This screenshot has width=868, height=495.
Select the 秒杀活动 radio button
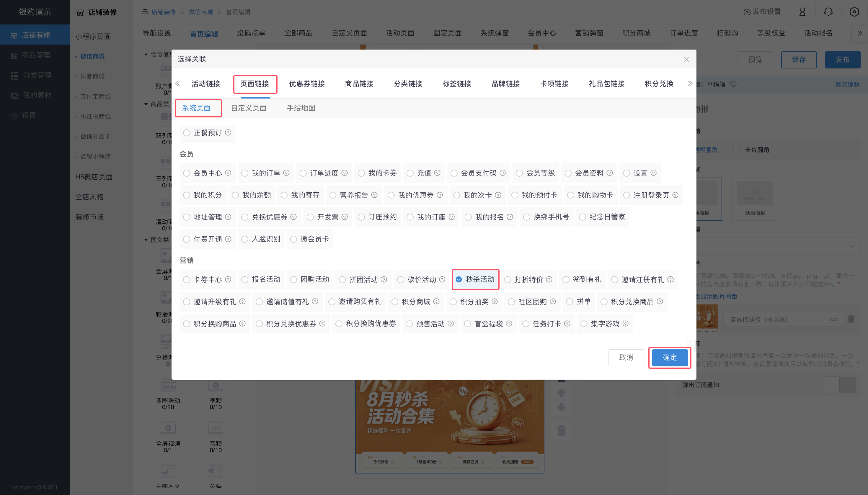point(459,279)
